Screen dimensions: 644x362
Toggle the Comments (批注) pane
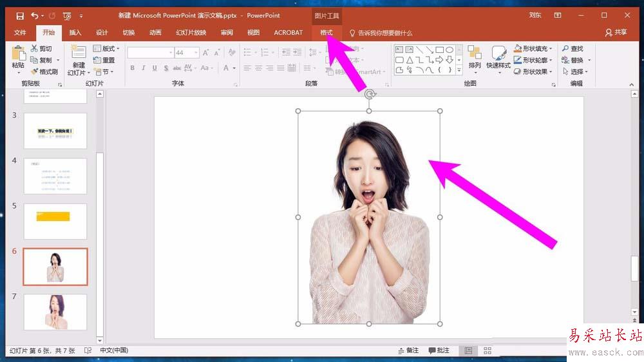pos(439,350)
